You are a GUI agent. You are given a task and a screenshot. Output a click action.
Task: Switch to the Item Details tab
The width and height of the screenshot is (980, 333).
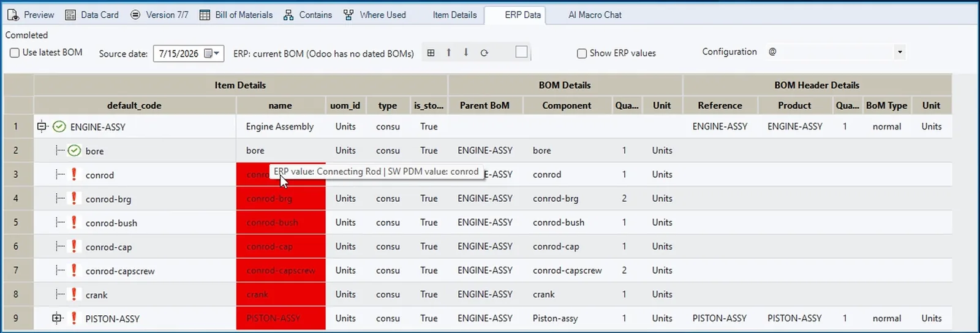coord(454,15)
